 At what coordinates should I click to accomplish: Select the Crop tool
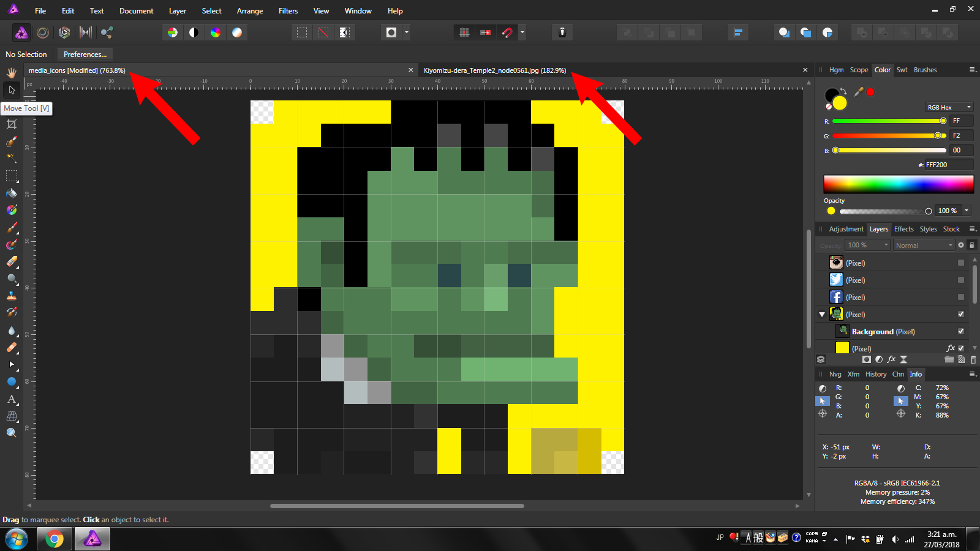(x=12, y=124)
